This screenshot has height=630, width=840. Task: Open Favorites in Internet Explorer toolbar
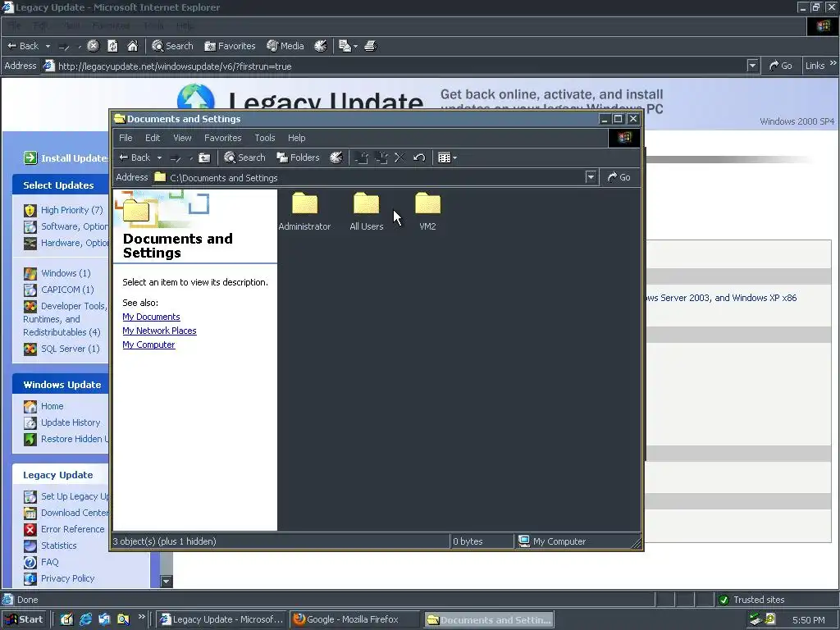click(x=230, y=46)
